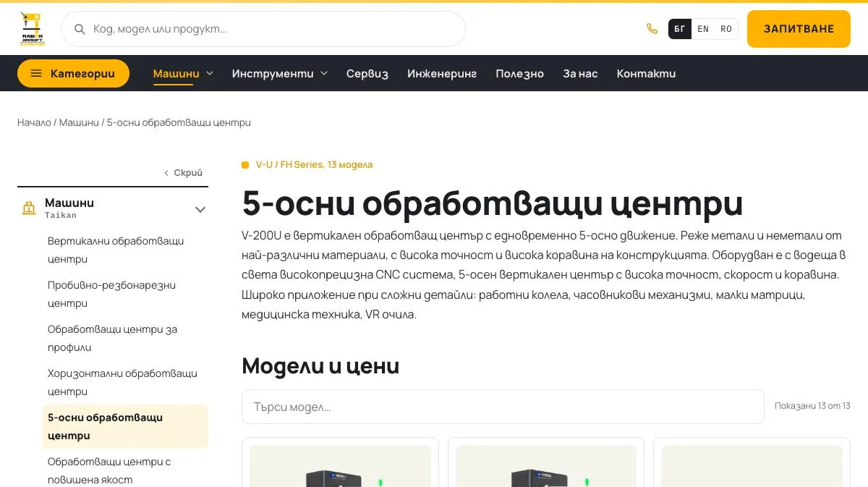Click the Модели и цени heading

[320, 365]
